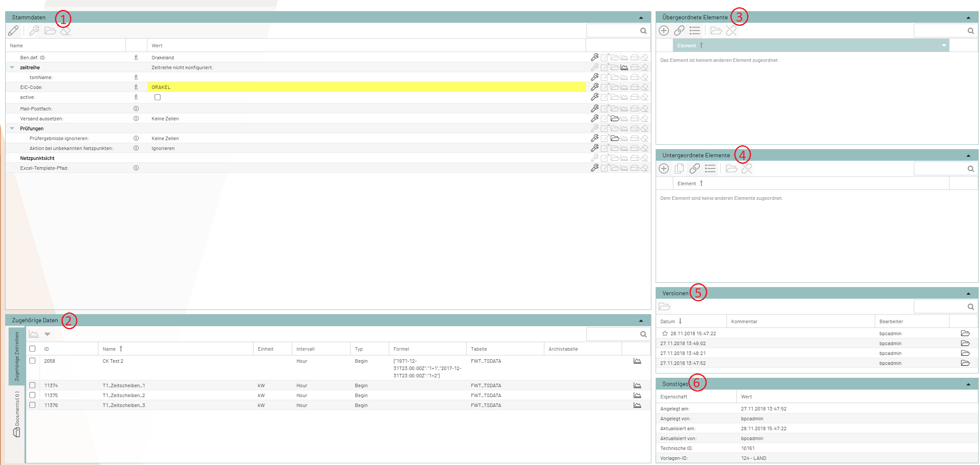Screen dimensions: 980x465
Task: Switch to Zugehörige Zeitreihen vertical tab
Action: [17, 356]
